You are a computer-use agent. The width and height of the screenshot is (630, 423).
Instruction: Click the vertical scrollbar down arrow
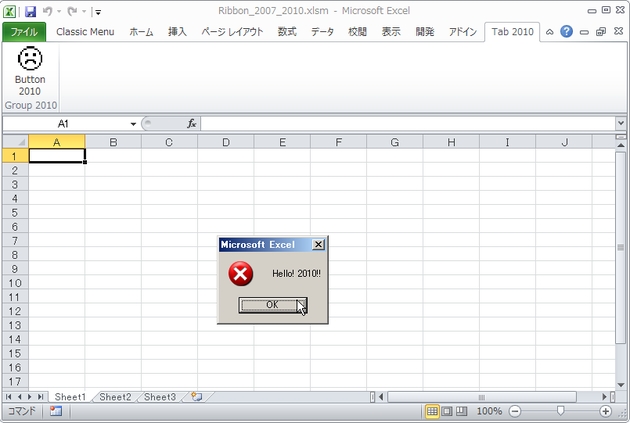[x=621, y=385]
